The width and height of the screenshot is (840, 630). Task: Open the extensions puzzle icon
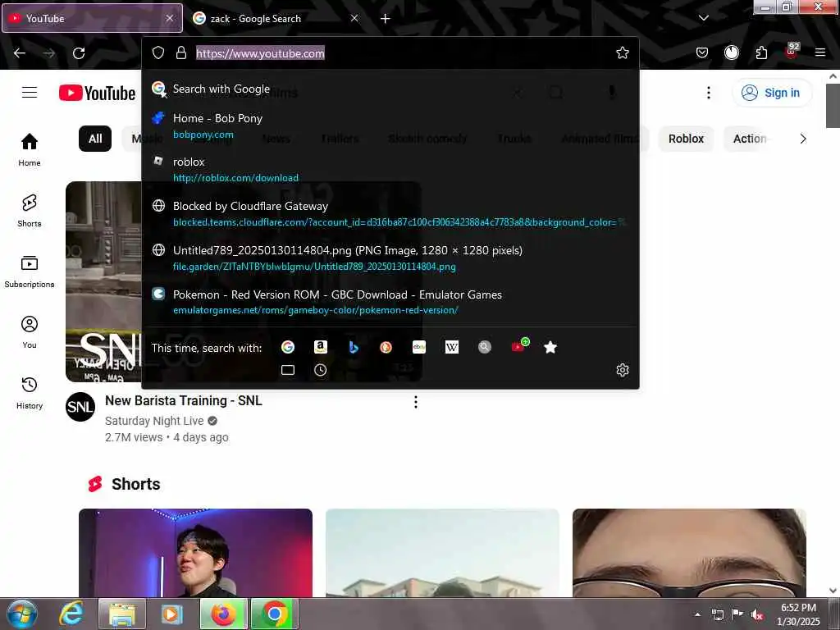coord(761,52)
